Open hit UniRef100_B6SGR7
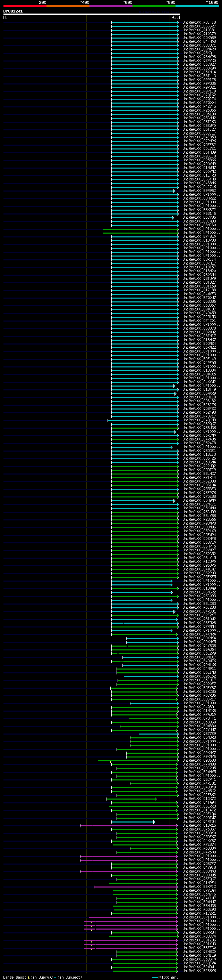Image resolution: width=222 pixels, height=980 pixels. (x=199, y=26)
